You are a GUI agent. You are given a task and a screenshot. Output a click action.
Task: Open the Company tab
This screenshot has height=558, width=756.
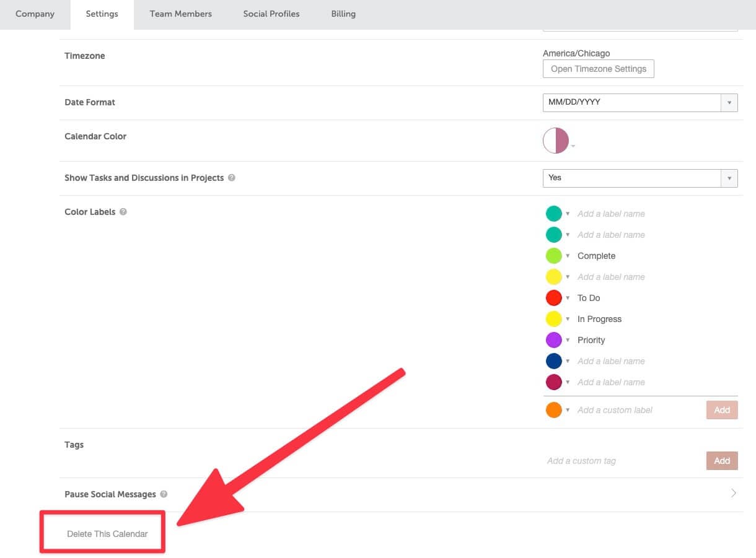coord(35,14)
